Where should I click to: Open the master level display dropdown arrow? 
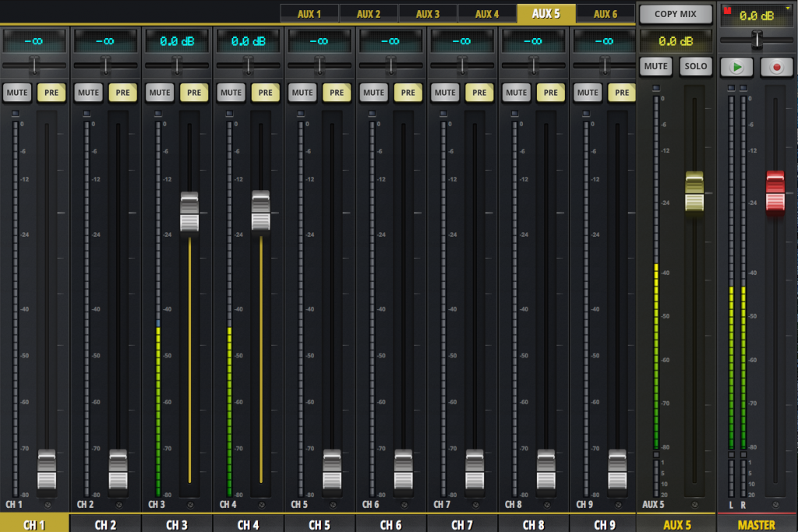click(x=788, y=9)
